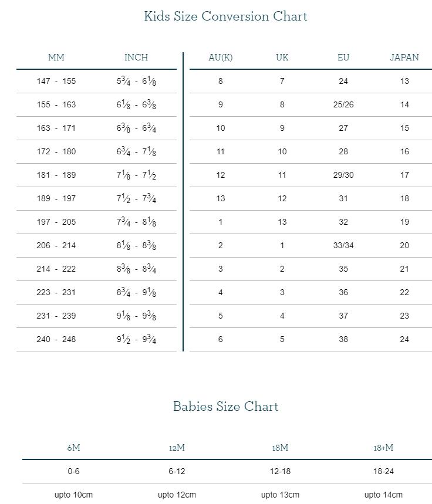This screenshot has height=504, width=432.
Task: Click the 240 - 248 mm cell
Action: click(56, 339)
